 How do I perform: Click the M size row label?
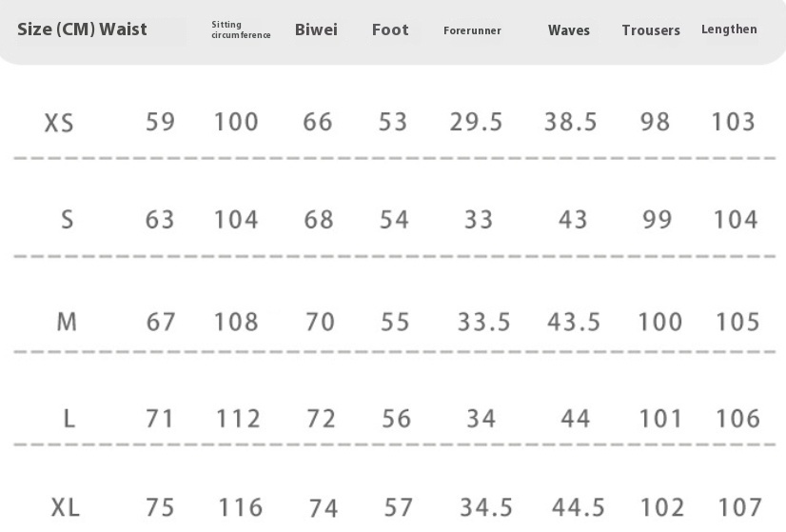[x=67, y=322]
